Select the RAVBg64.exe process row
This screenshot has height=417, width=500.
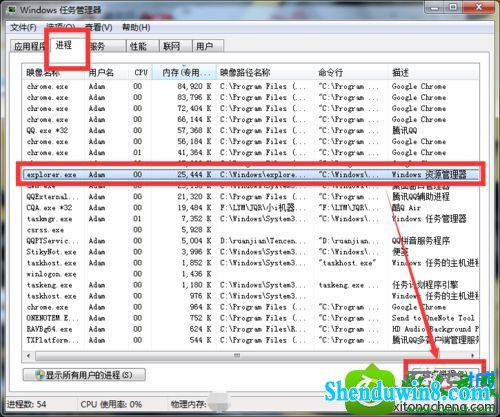[x=251, y=329]
